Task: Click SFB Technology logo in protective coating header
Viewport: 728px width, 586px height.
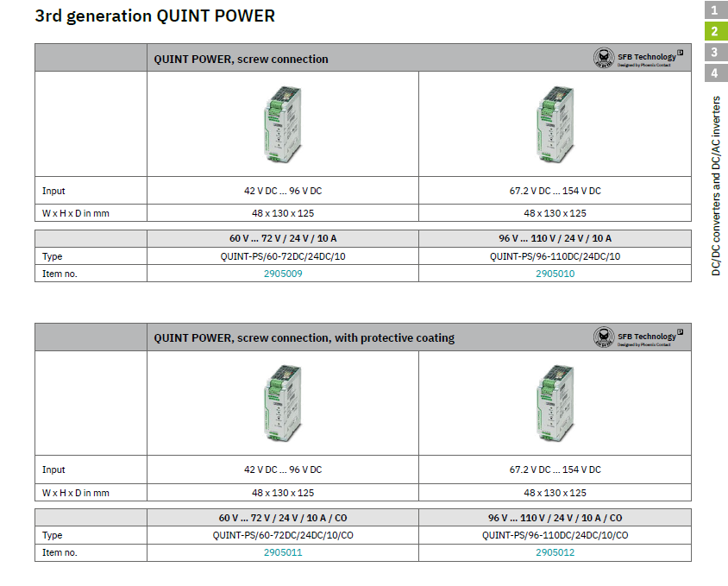Action: (638, 337)
